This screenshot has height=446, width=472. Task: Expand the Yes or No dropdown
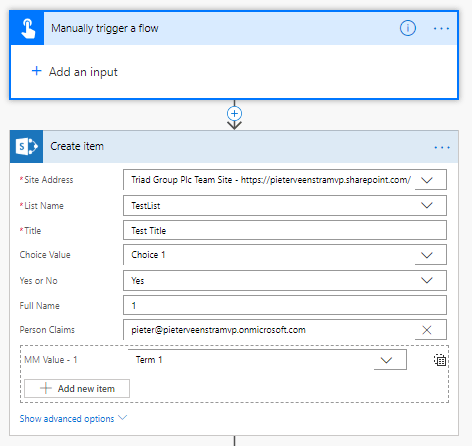click(427, 280)
